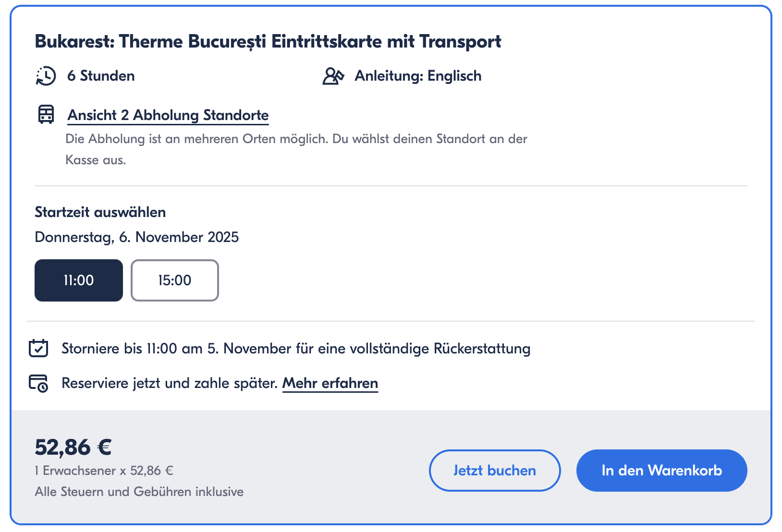782x532 pixels.
Task: Click the date Donnerstag, 6. November 2025
Action: (137, 237)
